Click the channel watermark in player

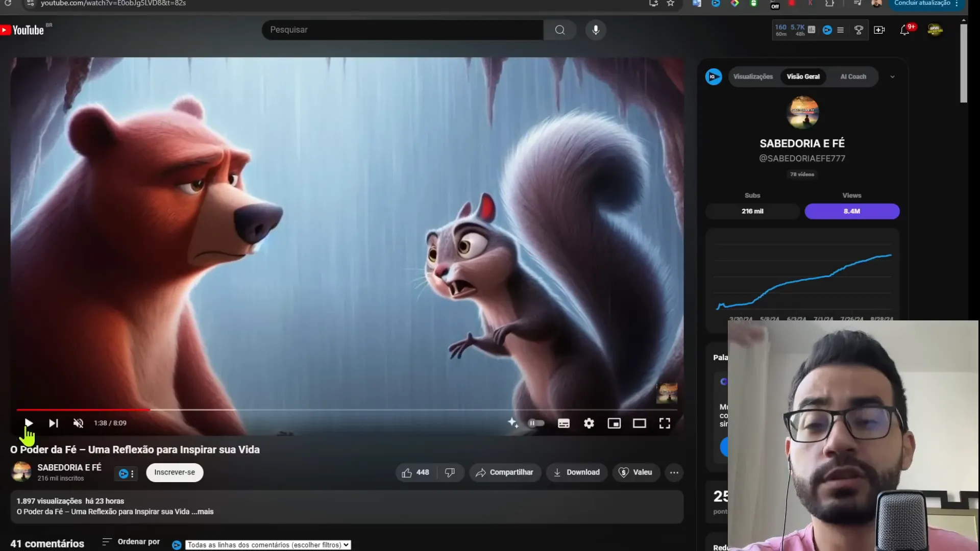(667, 393)
